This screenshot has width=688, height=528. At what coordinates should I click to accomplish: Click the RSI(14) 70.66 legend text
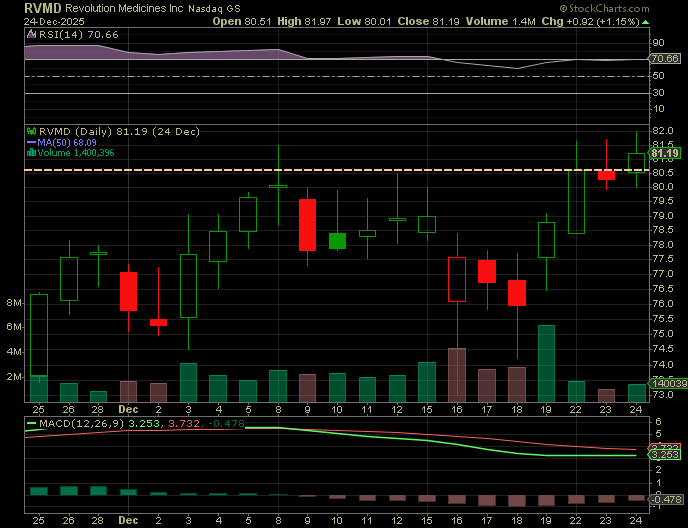point(79,35)
